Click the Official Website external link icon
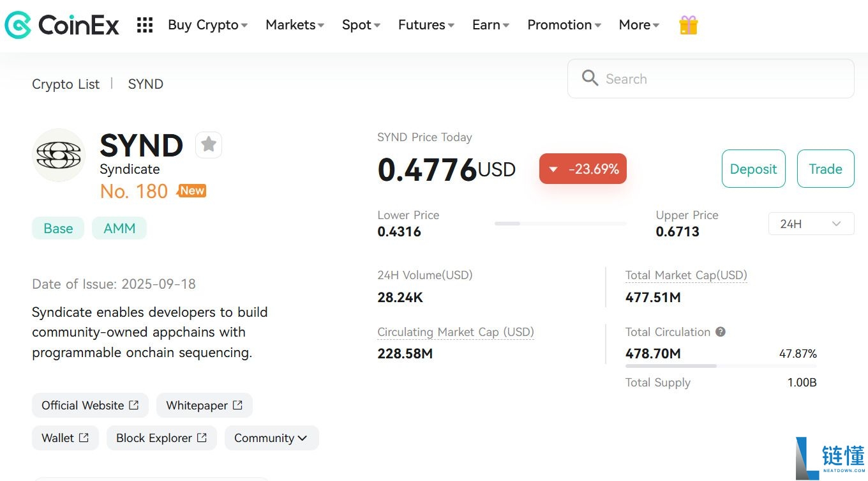Screen dimensions: 868x481 133,405
